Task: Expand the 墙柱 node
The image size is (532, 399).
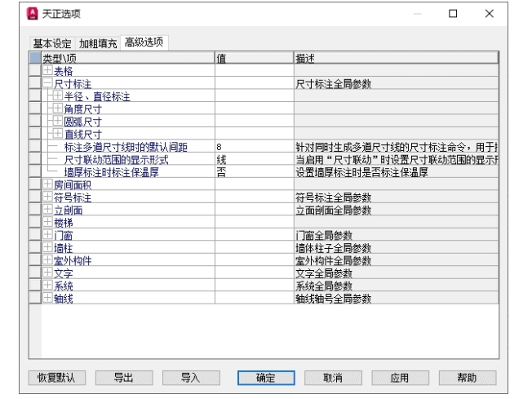Action: click(47, 247)
